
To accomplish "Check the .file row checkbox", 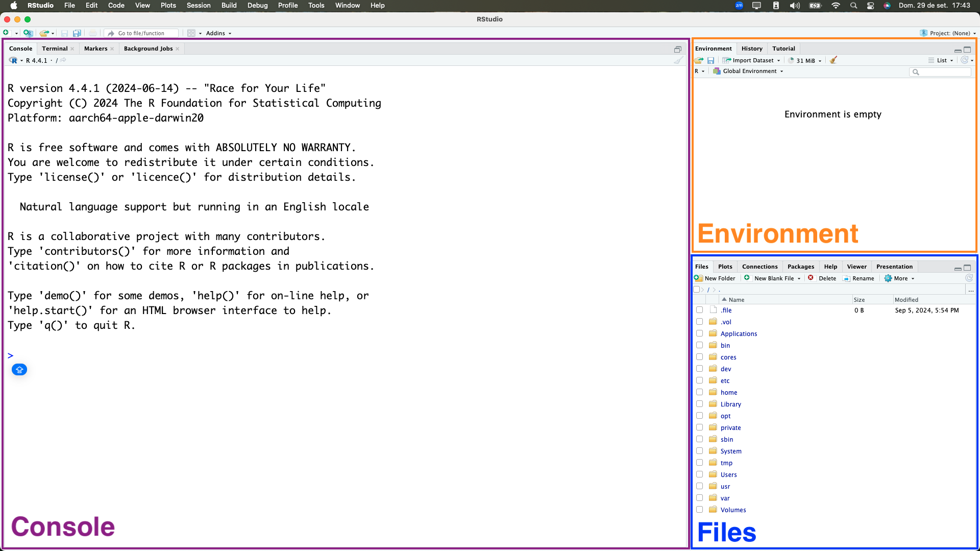I will (699, 310).
